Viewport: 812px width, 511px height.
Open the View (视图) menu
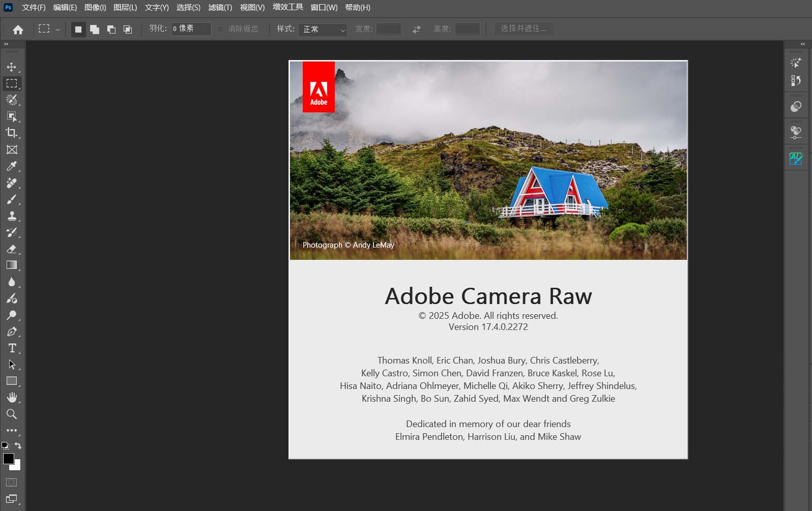point(252,8)
